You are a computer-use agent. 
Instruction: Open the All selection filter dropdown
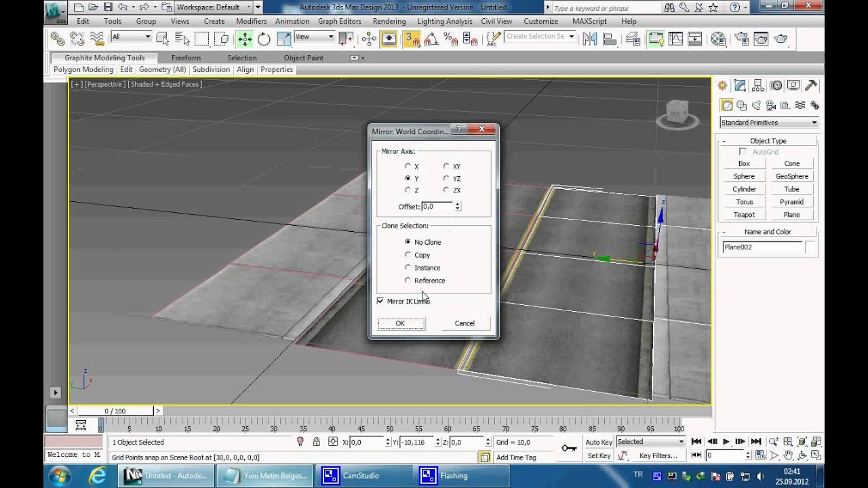[131, 37]
